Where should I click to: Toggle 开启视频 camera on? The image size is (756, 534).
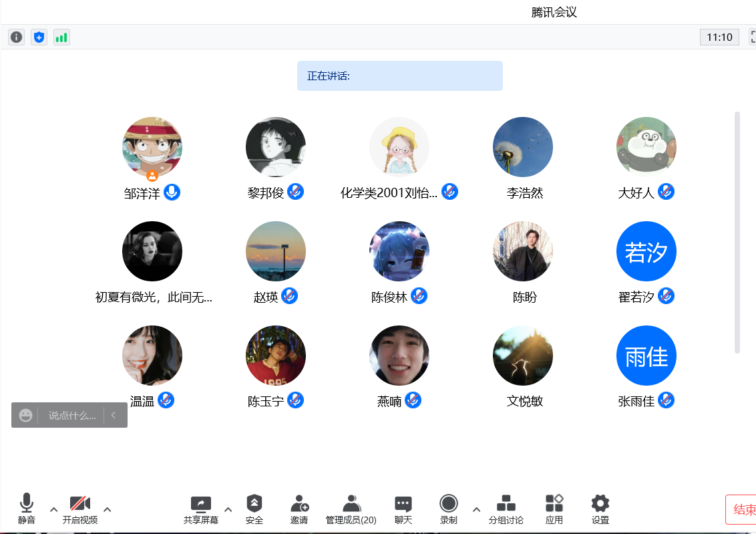click(x=80, y=509)
